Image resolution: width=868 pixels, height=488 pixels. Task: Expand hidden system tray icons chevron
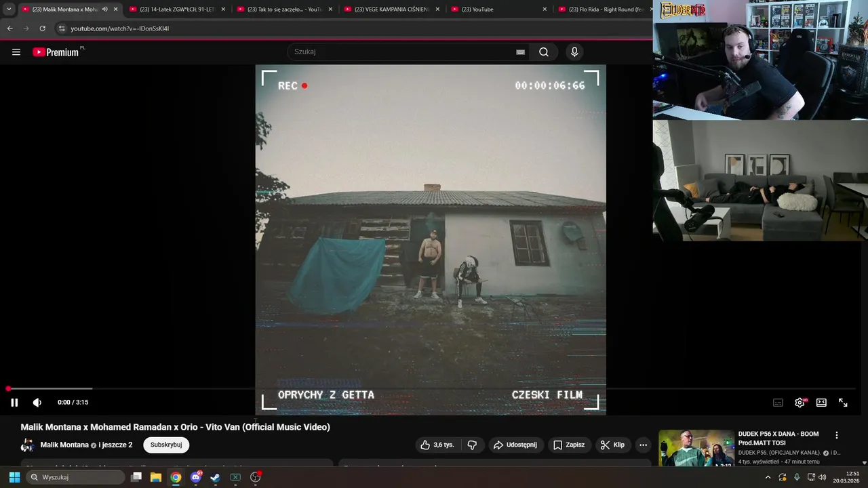click(768, 477)
